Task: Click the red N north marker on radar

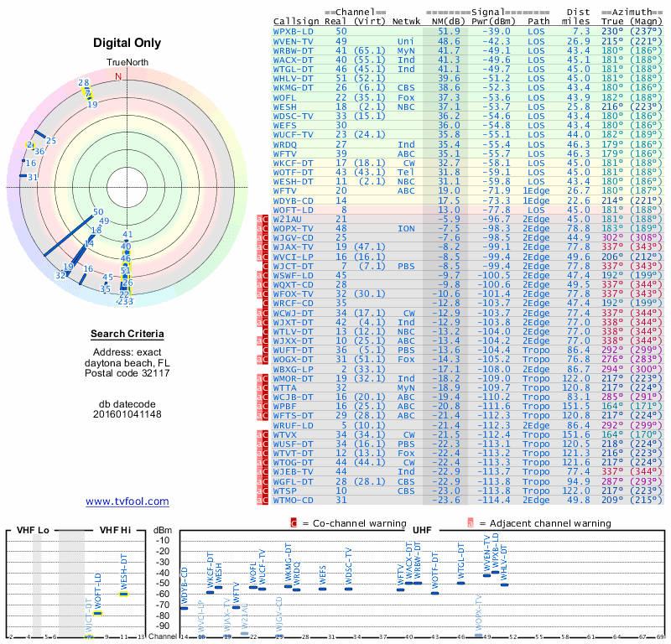Action: (x=118, y=76)
